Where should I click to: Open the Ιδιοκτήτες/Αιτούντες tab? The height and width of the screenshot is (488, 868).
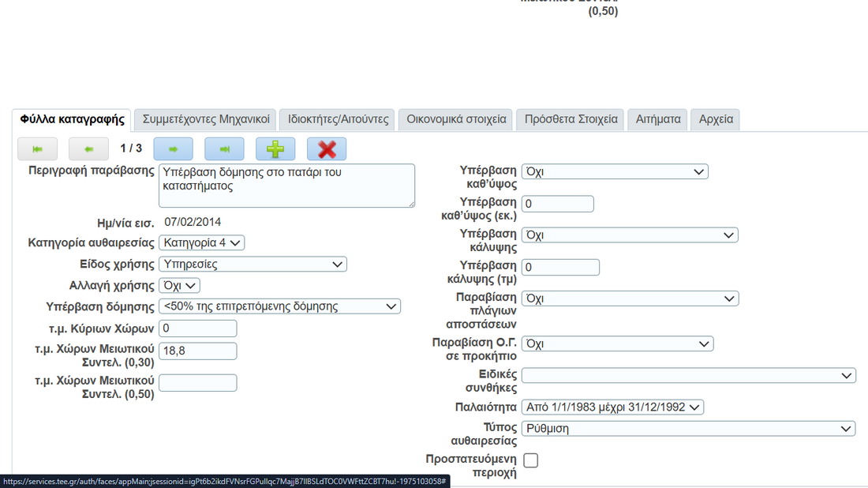338,120
